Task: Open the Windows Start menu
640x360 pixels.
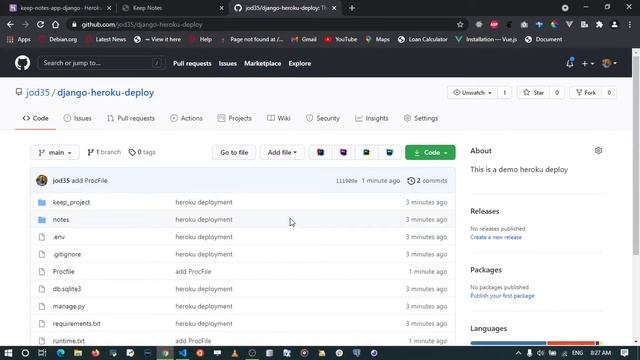Action: tap(8, 353)
